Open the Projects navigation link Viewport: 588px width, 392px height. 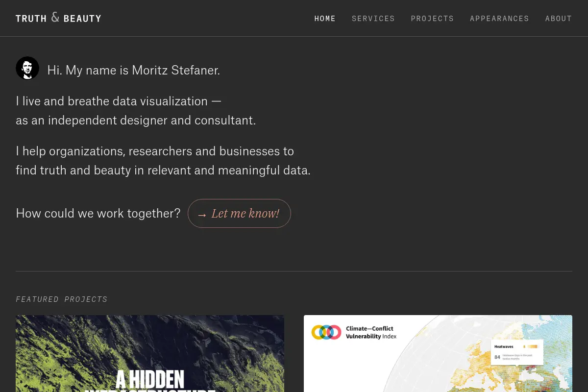(432, 19)
